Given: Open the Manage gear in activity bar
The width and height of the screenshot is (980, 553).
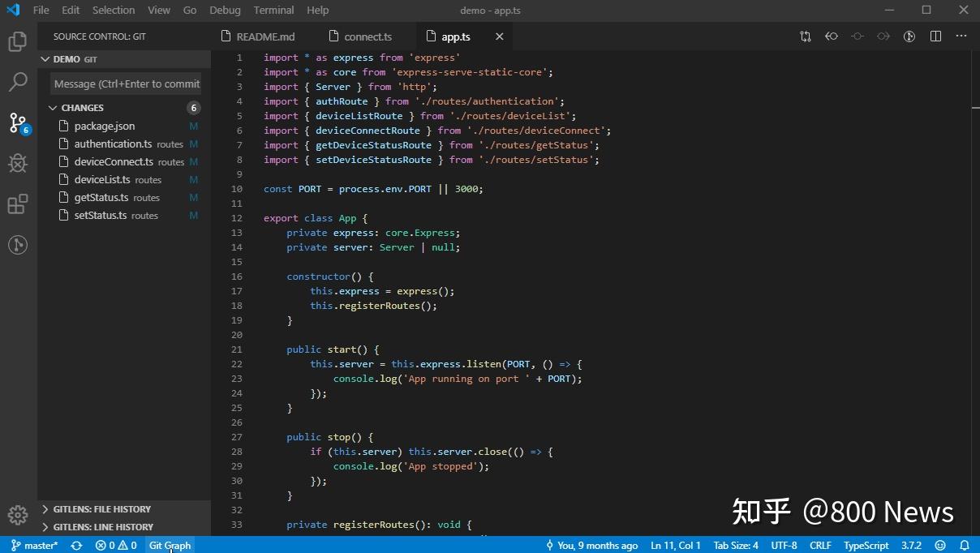Looking at the screenshot, I should click(18, 514).
